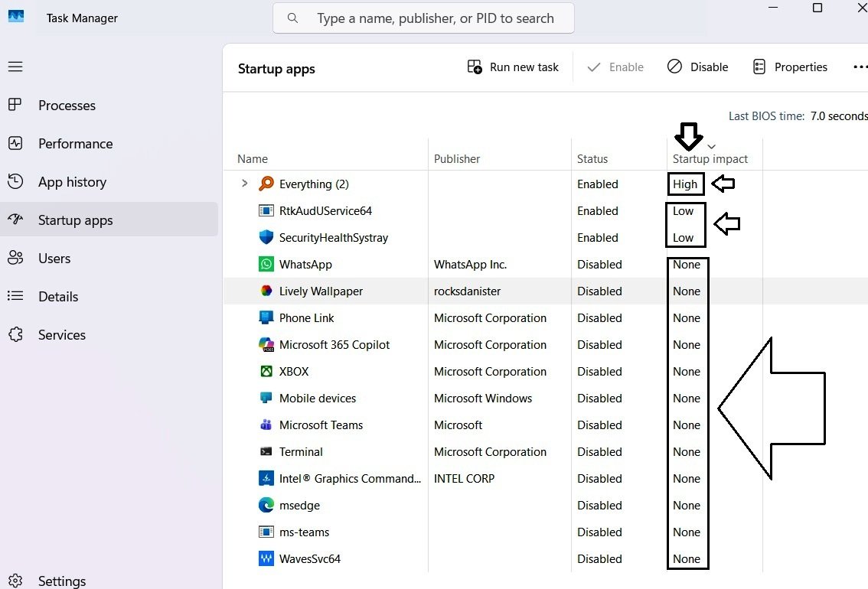The height and width of the screenshot is (589, 868).
Task: Click the Terminal icon
Action: (x=266, y=451)
